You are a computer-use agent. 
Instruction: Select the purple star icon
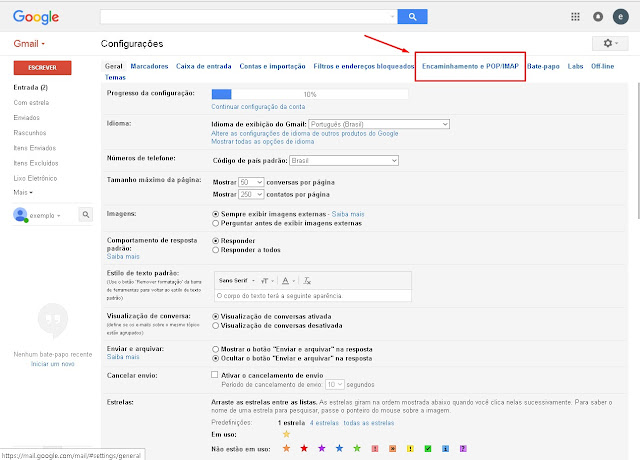[x=322, y=449]
